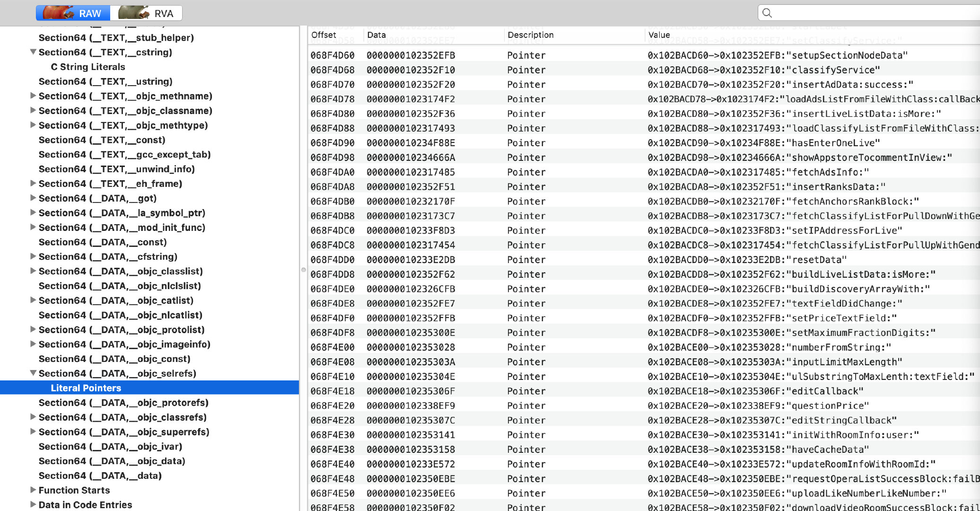The image size is (980, 511).
Task: Expand Data in Code Entries node
Action: pos(33,505)
